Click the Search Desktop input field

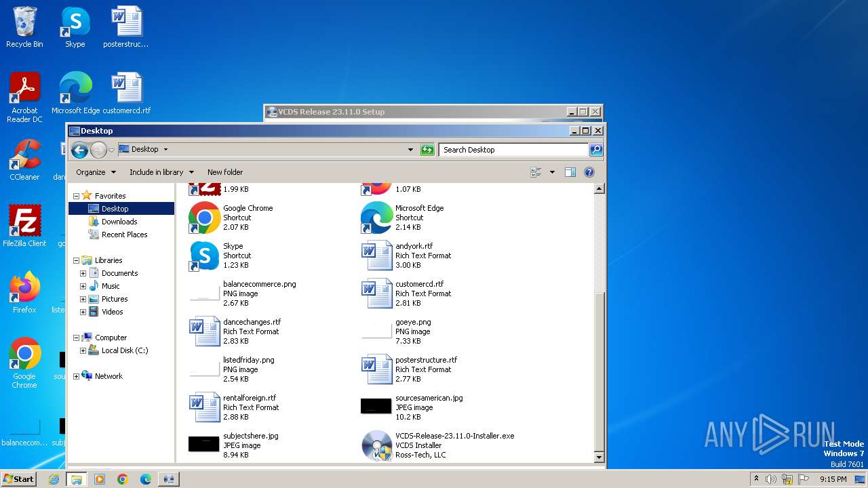pyautogui.click(x=513, y=150)
